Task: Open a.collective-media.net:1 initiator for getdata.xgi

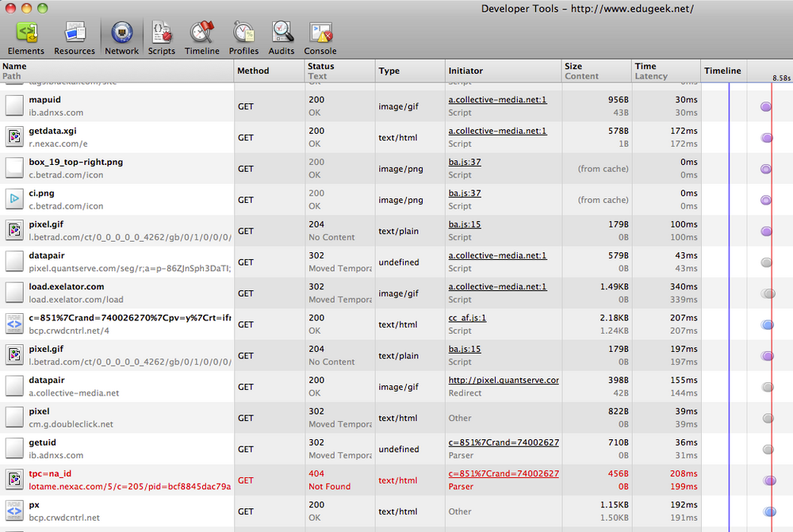Action: coord(497,131)
